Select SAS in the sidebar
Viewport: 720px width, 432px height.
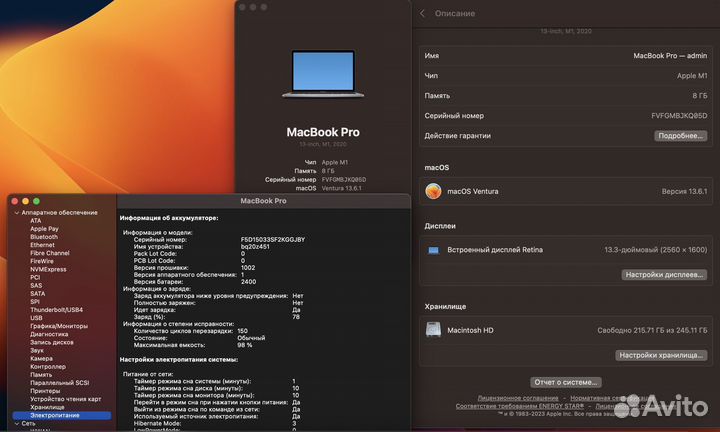point(36,286)
